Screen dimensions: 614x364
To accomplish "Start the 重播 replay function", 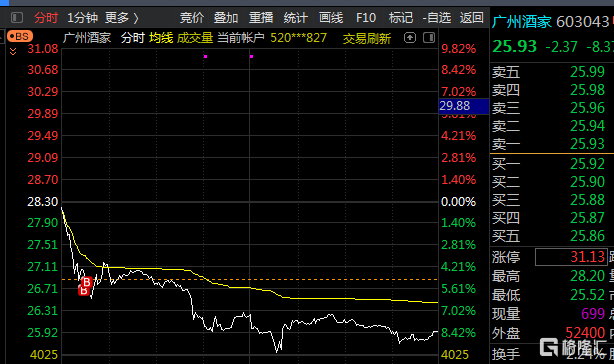I will 261,18.
